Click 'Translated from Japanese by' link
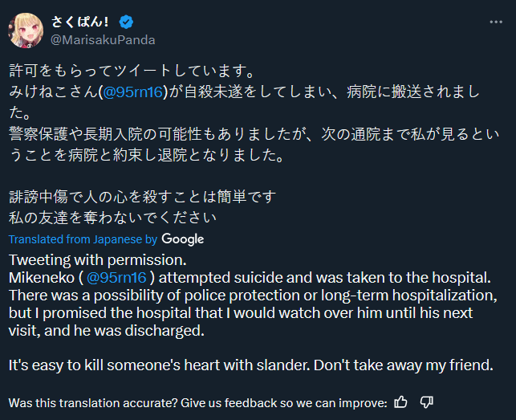 coord(83,239)
